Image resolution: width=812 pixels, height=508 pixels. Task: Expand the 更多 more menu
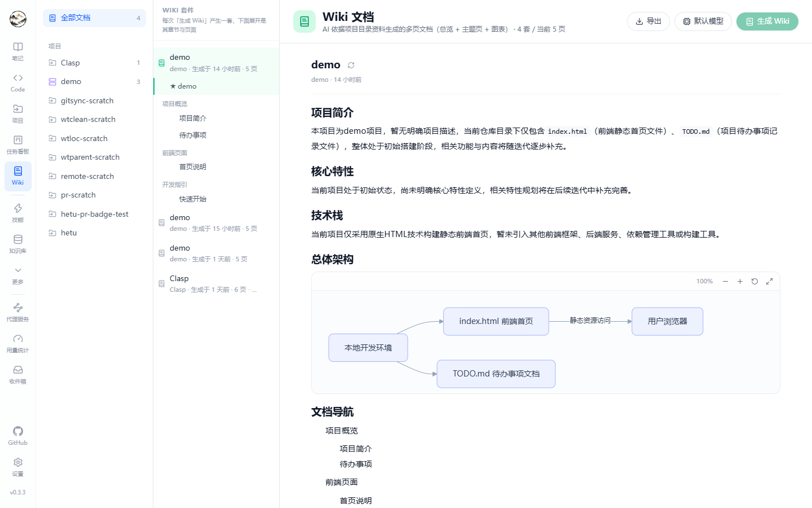coord(18,275)
